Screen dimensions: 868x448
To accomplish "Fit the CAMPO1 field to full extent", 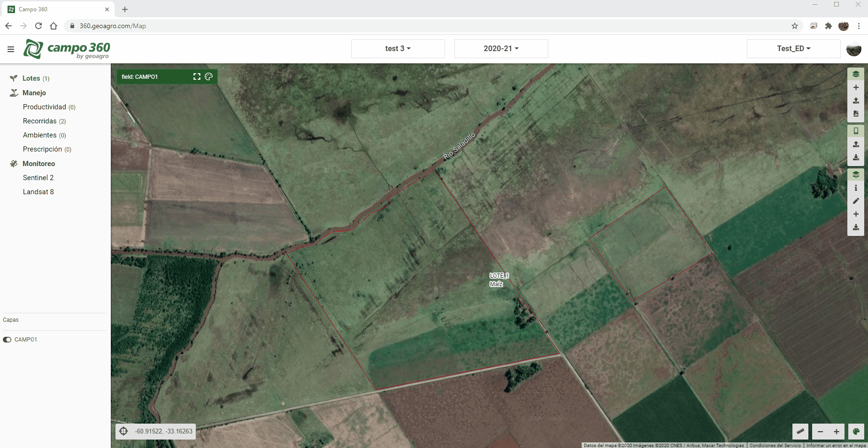I will [x=197, y=76].
